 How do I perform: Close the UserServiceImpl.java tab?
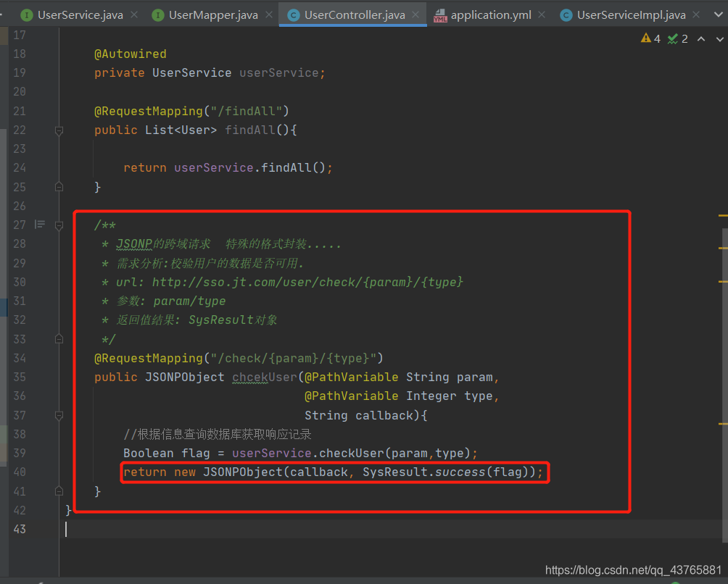696,14
